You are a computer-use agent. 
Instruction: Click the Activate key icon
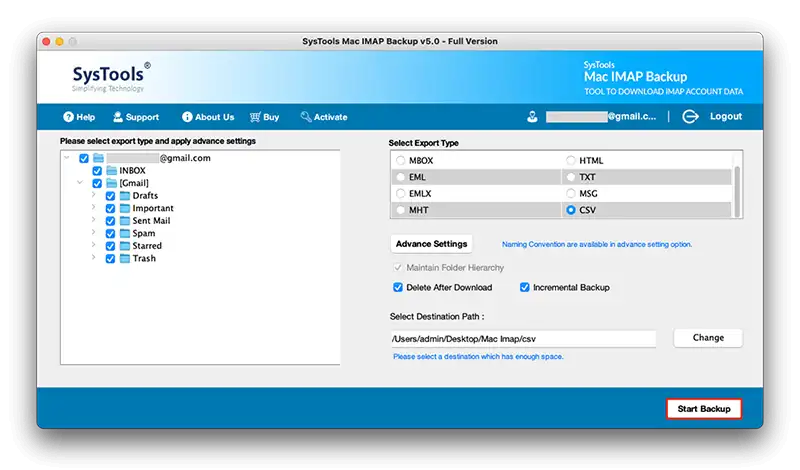tap(306, 117)
